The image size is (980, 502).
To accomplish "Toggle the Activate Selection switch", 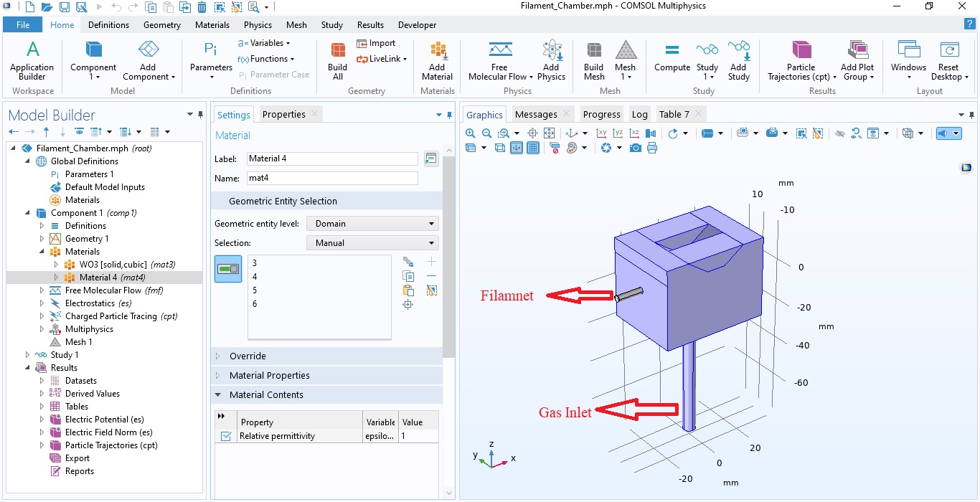I will 228,269.
